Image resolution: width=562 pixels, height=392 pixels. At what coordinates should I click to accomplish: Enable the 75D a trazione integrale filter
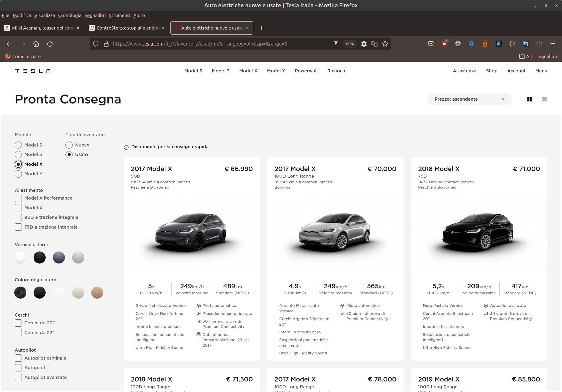pos(18,227)
